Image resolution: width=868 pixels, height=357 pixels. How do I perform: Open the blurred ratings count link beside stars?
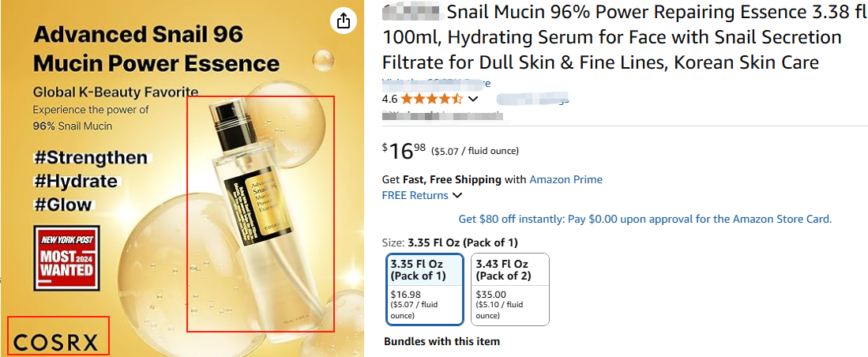532,100
